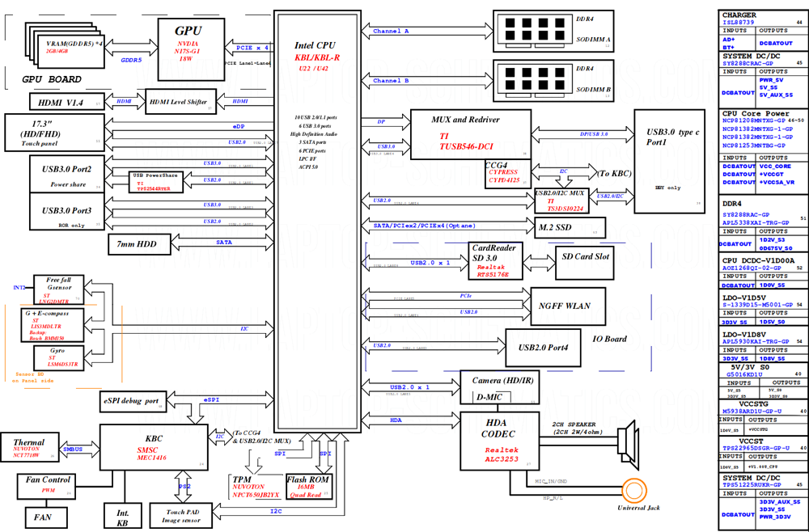The width and height of the screenshot is (809, 532).
Task: Click the SMBUS arrow label
Action: [x=73, y=449]
